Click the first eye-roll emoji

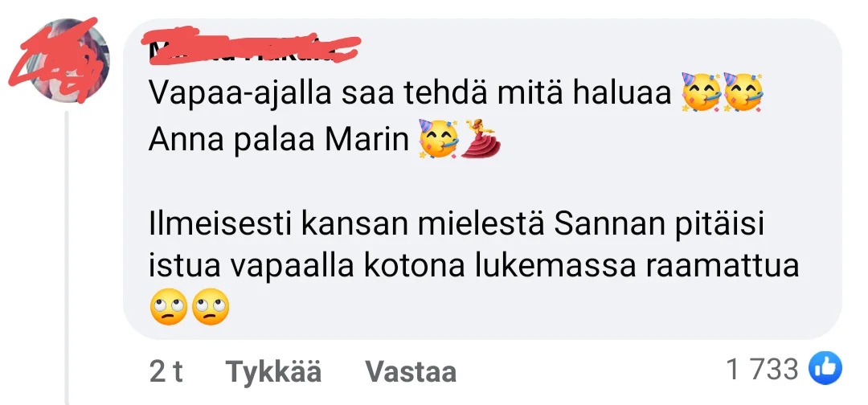pos(169,307)
